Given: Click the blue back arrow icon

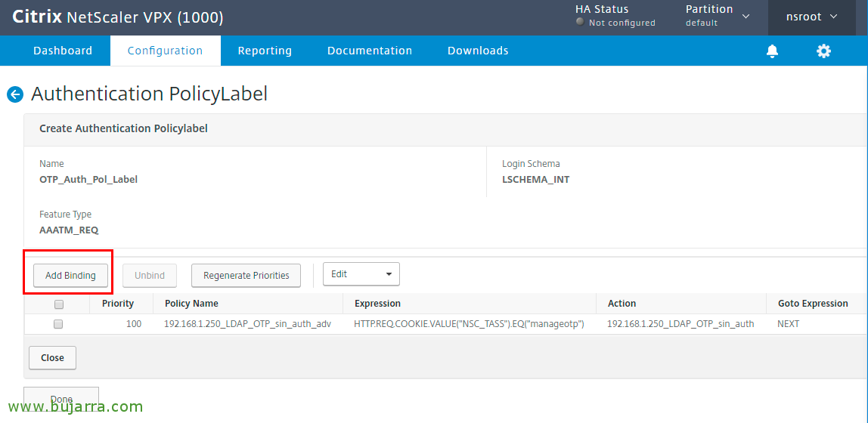Looking at the screenshot, I should 15,94.
